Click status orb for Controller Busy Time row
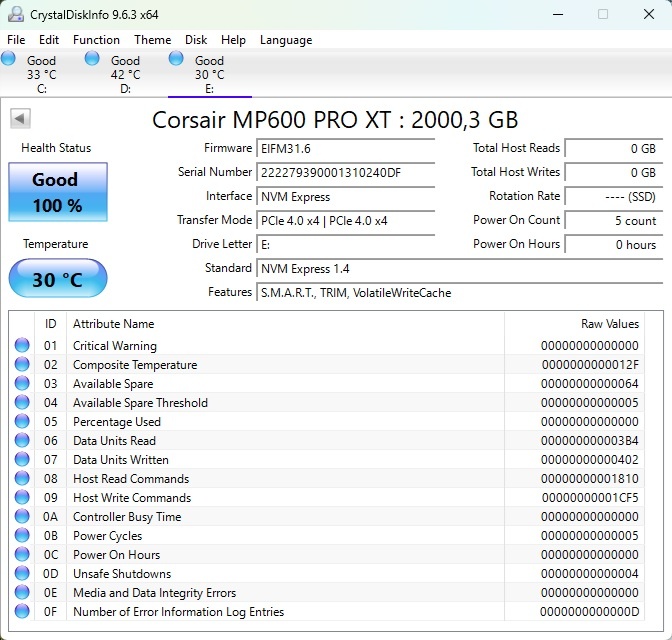 point(22,516)
